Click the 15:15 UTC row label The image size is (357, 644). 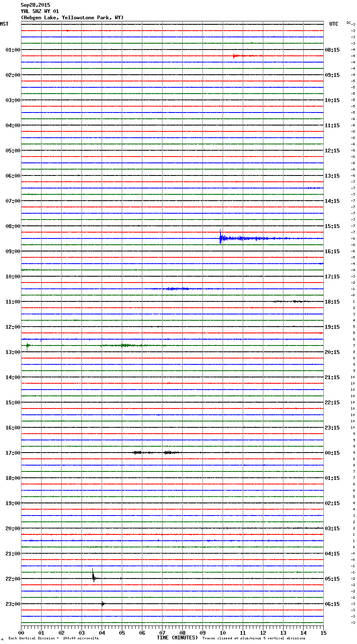(x=332, y=226)
